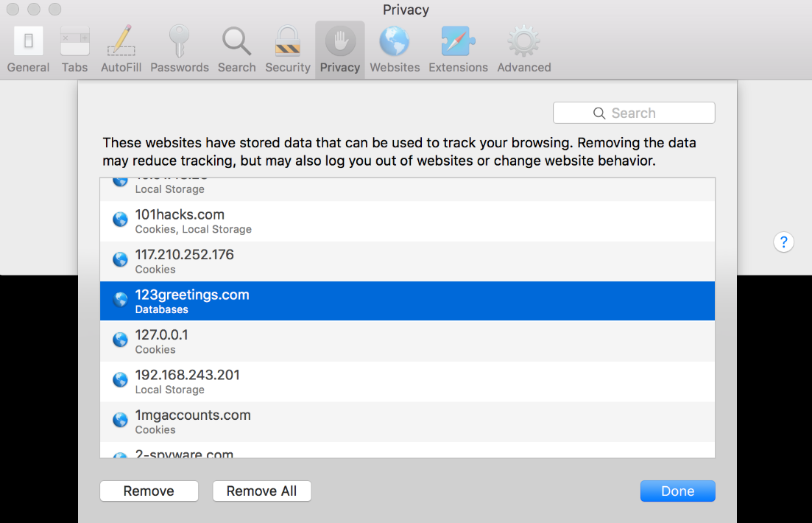Screen dimensions: 812x523
Task: Click the help question mark button
Action: (783, 242)
